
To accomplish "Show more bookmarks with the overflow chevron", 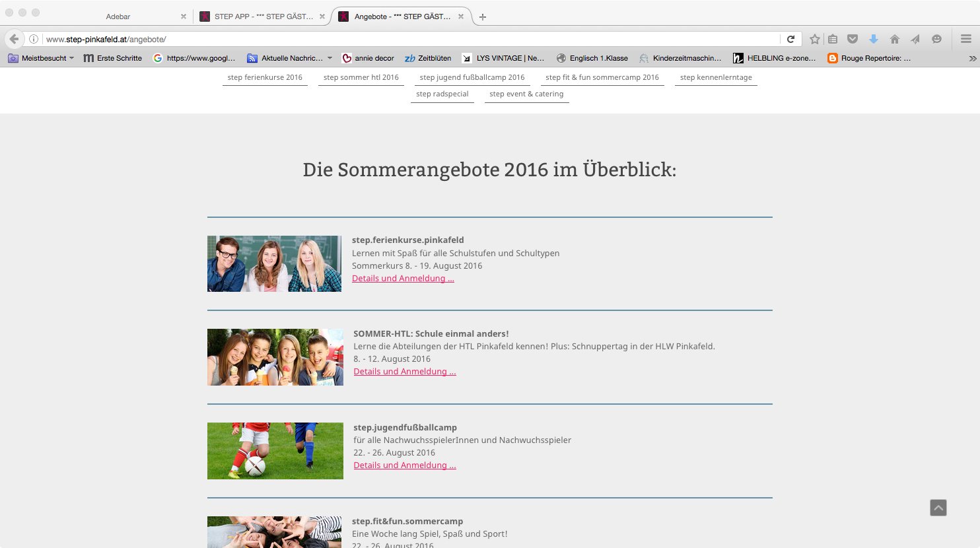I will [972, 58].
